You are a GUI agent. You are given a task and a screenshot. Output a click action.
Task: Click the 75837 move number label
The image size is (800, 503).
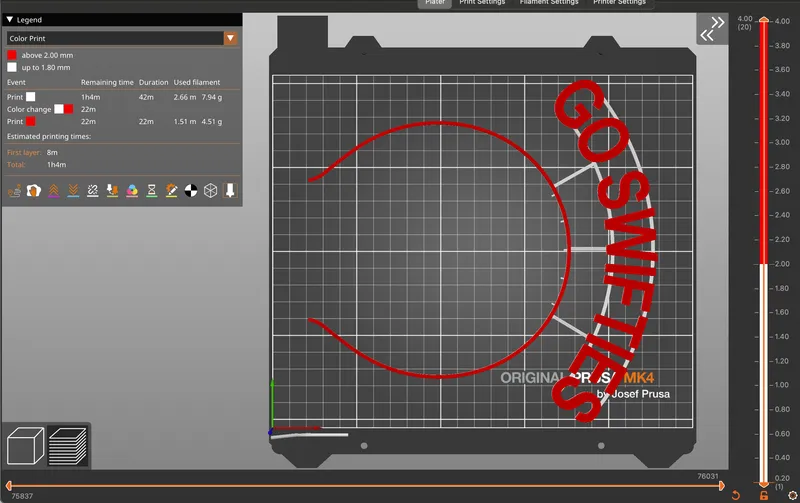[x=22, y=496]
